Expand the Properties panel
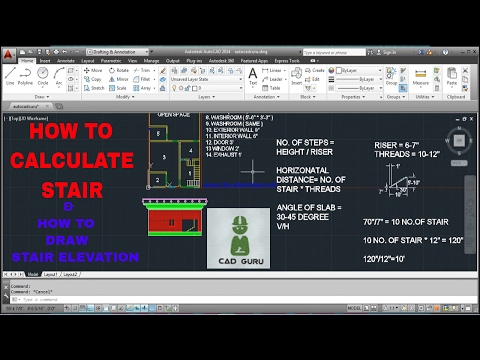Image resolution: width=480 pixels, height=360 pixels. click(x=353, y=97)
